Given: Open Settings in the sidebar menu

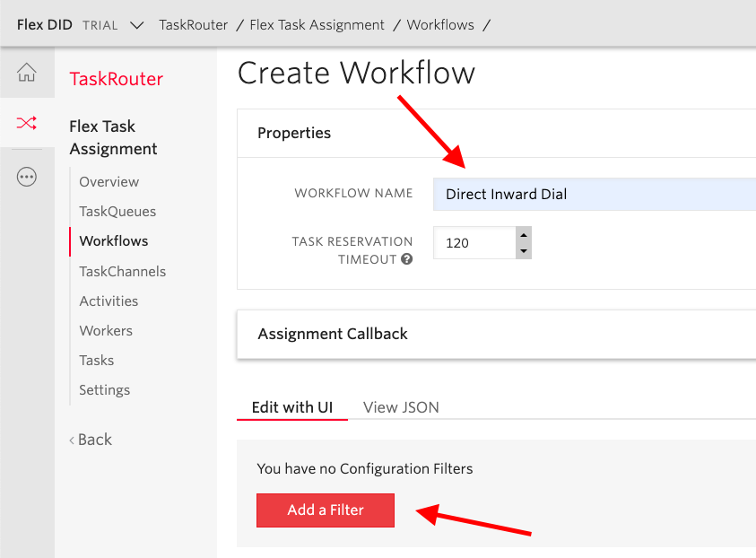Looking at the screenshot, I should click(x=105, y=389).
